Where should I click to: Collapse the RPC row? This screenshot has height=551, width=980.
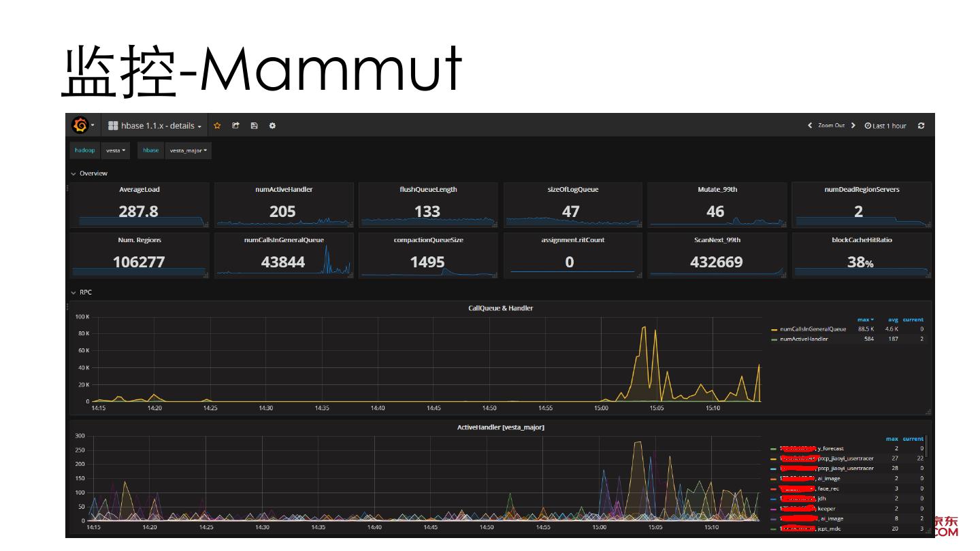82,293
